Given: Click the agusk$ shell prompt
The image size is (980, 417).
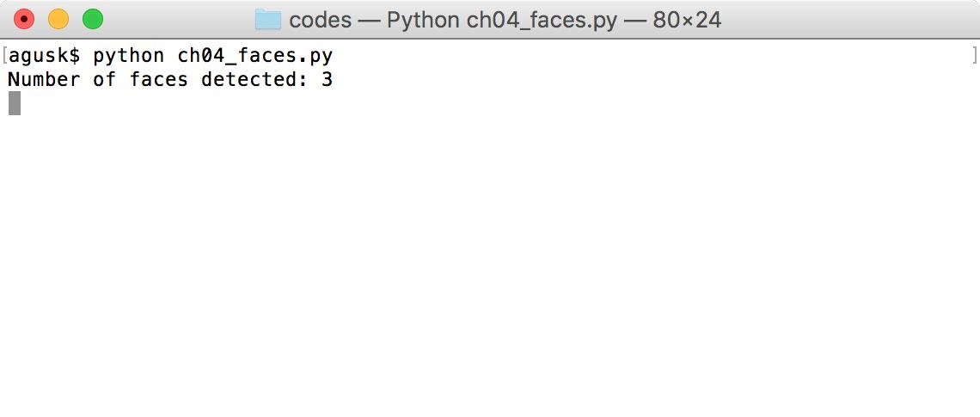Looking at the screenshot, I should pos(45,56).
